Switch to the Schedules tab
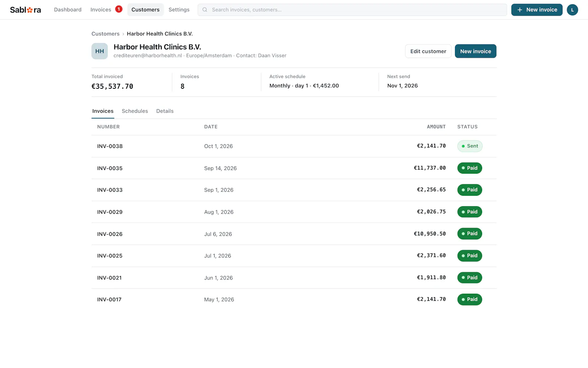The image size is (588, 368). pos(135,111)
